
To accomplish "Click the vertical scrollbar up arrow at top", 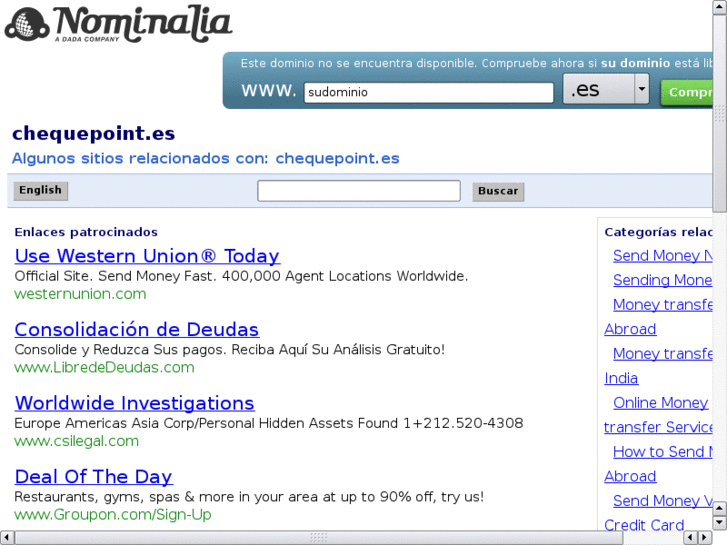I will (720, 7).
